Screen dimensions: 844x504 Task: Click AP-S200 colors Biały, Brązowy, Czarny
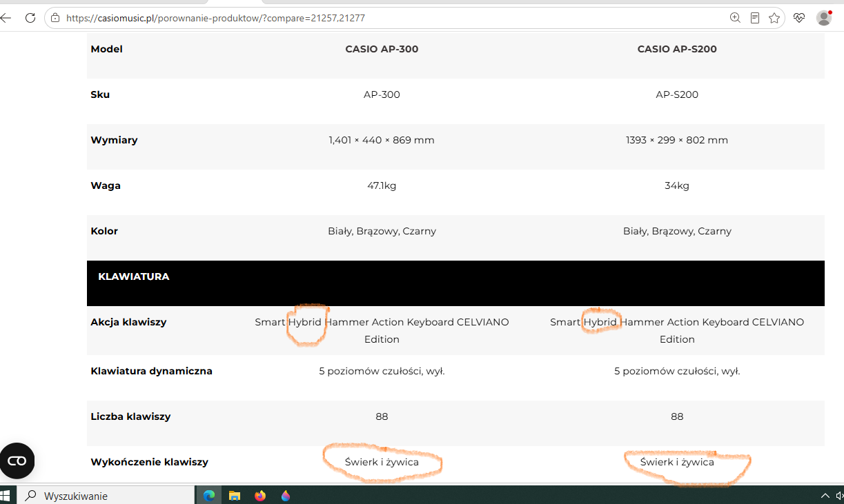[677, 231]
